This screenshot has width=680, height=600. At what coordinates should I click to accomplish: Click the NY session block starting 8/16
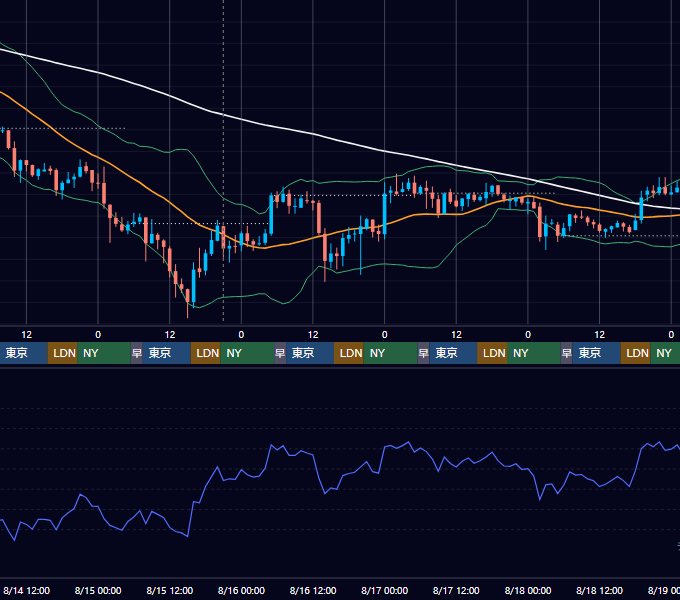[390, 353]
